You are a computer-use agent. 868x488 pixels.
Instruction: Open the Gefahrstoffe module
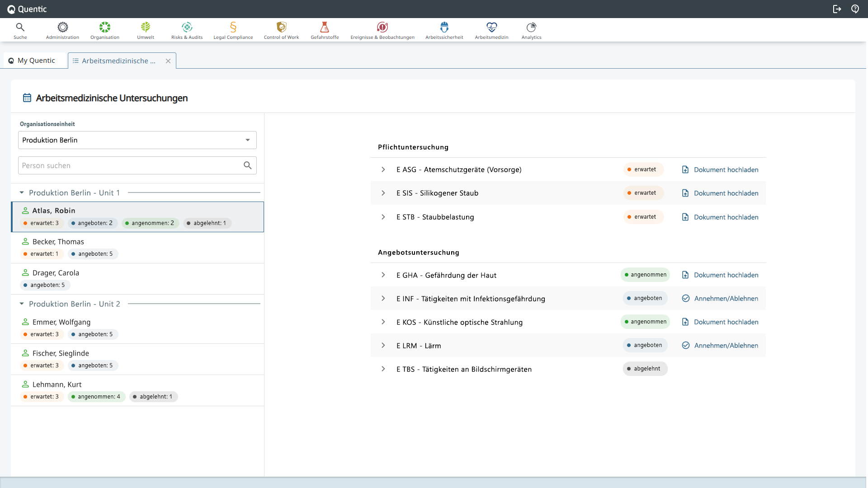[325, 31]
